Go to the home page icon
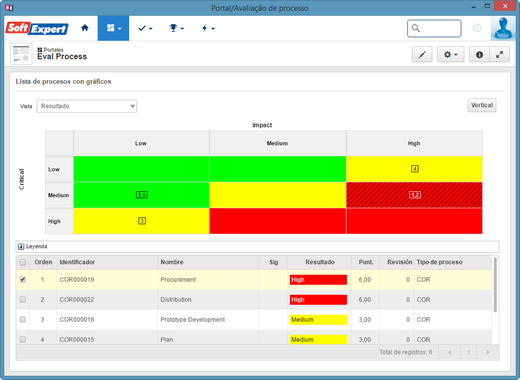This screenshot has height=380, width=520. coord(85,28)
